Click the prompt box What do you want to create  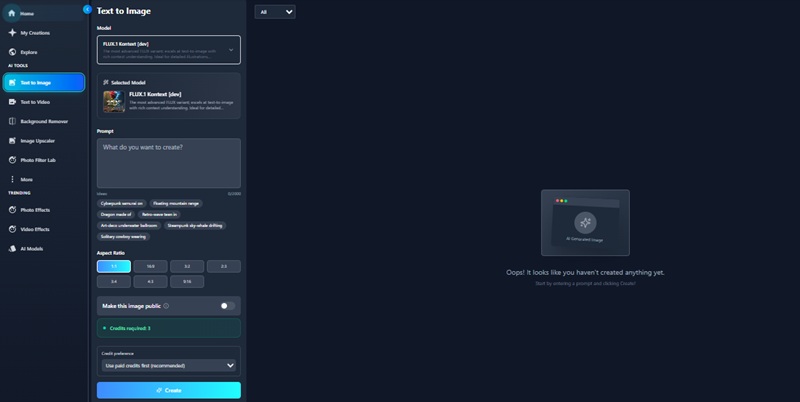[169, 163]
